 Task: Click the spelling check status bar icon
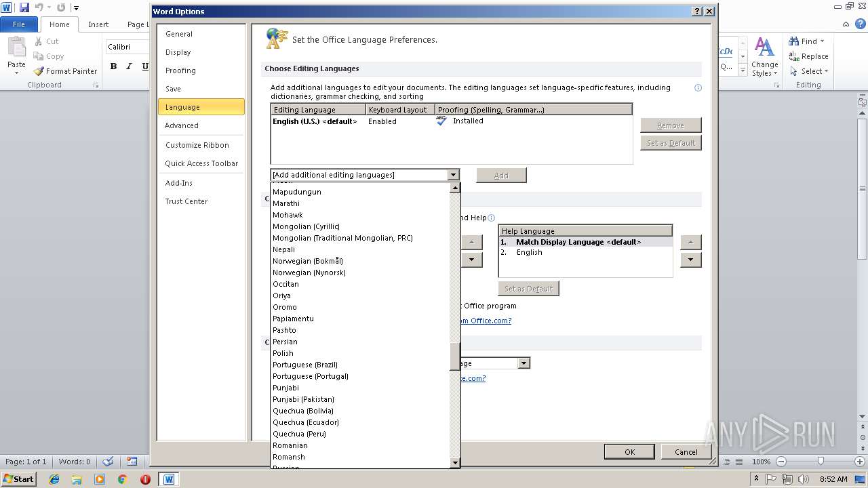[108, 462]
